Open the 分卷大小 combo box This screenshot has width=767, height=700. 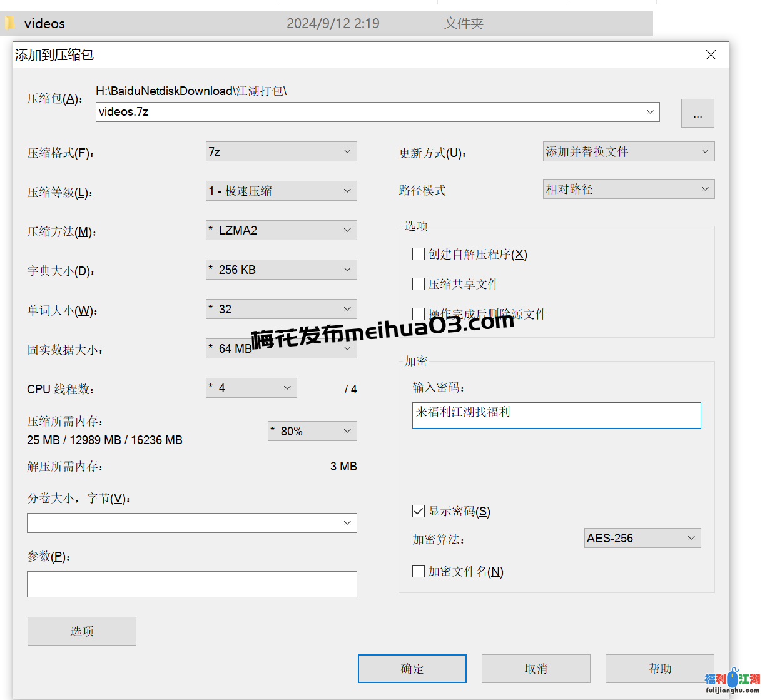pos(191,523)
